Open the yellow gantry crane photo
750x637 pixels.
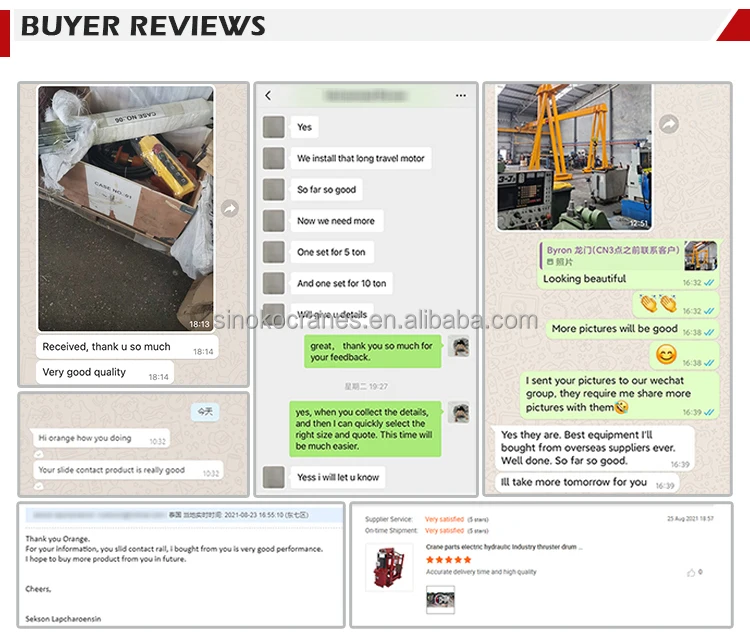point(574,157)
